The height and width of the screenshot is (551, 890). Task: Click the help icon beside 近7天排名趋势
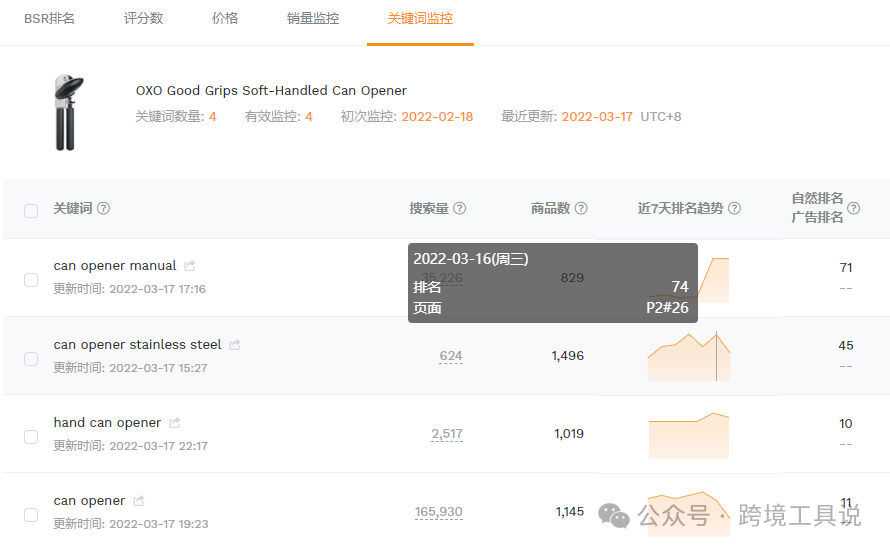tap(734, 208)
